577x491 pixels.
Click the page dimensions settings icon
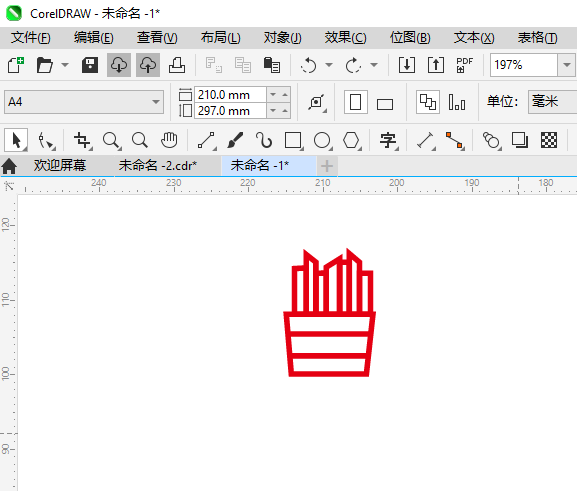(x=317, y=102)
